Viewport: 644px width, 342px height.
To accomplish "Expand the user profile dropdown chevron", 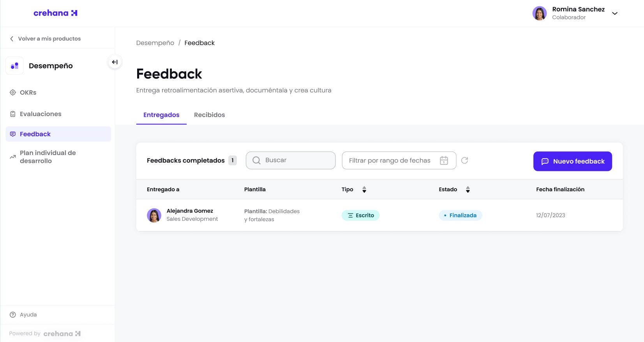I will tap(615, 13).
